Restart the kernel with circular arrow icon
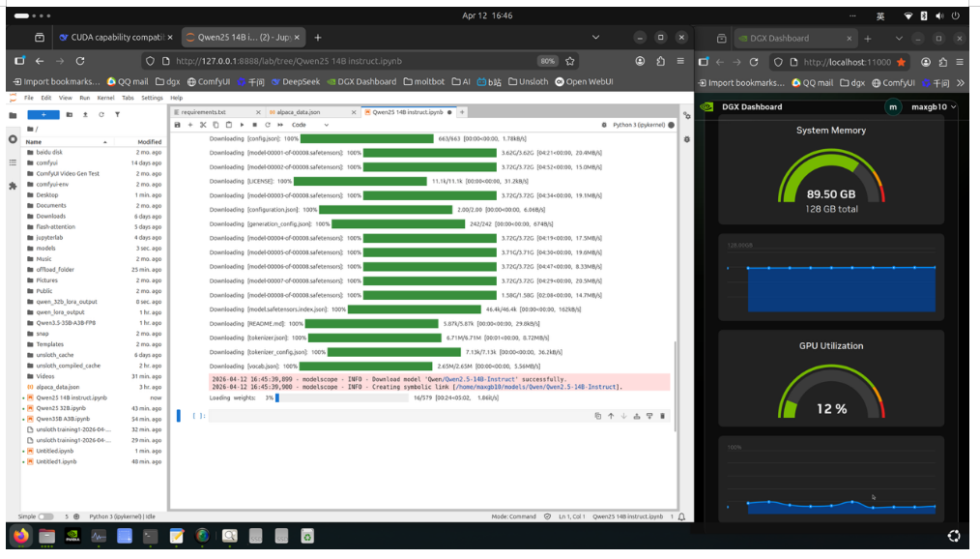This screenshot has width=980, height=559. (268, 125)
